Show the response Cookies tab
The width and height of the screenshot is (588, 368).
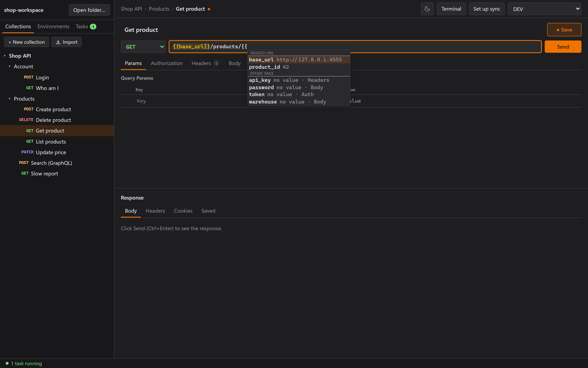183,211
